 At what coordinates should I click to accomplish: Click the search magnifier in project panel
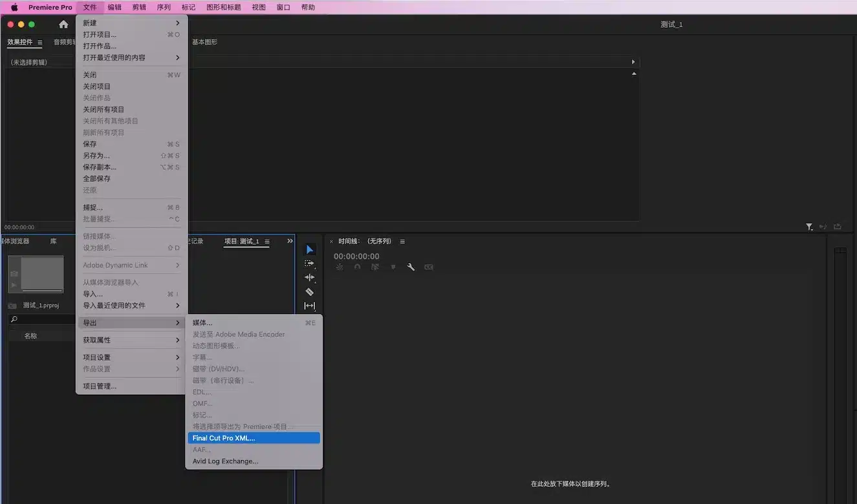[x=14, y=319]
